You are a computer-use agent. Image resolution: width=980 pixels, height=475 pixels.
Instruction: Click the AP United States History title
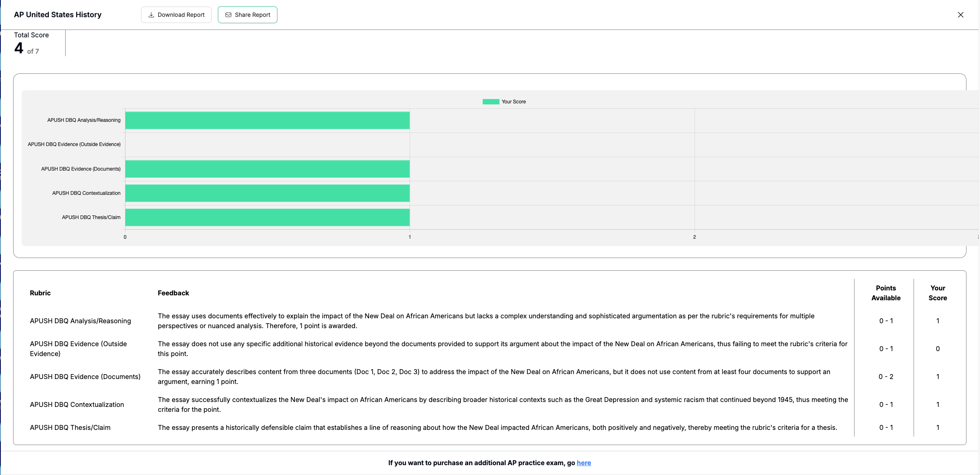(x=58, y=15)
